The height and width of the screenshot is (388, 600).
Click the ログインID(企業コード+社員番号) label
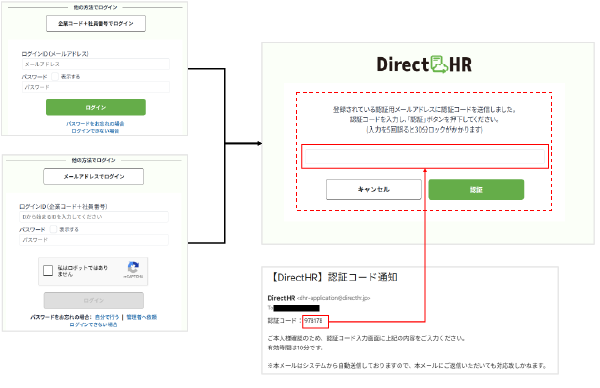(63, 207)
